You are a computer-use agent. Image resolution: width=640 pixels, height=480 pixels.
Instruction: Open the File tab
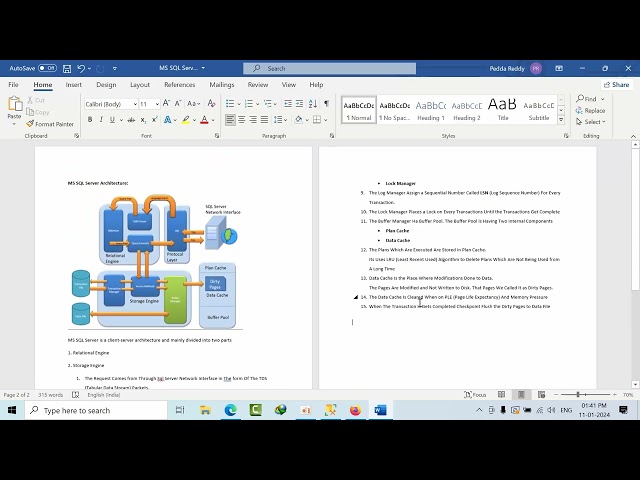[13, 84]
